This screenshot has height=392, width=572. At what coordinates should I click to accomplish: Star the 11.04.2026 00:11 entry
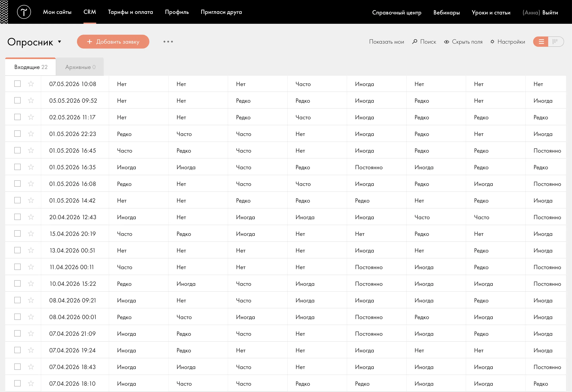(x=31, y=267)
